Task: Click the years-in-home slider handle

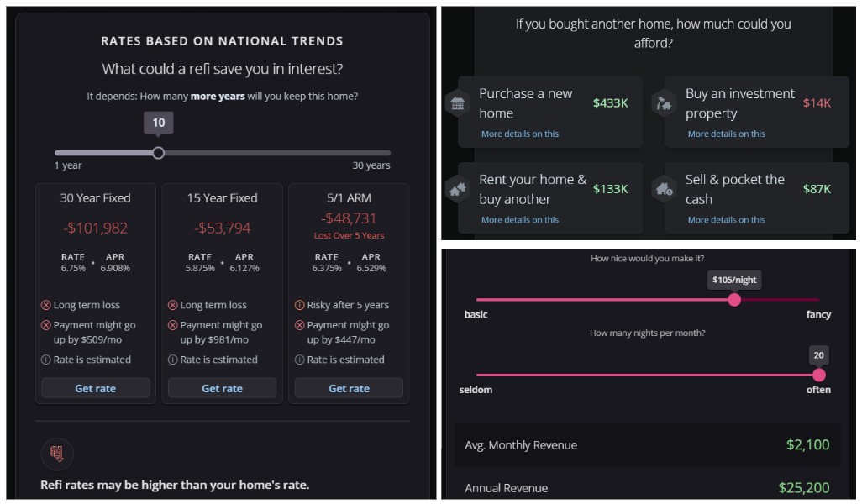Action: [158, 153]
